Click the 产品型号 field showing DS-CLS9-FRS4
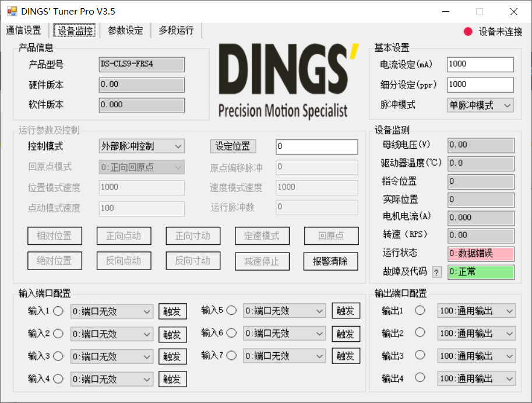The height and width of the screenshot is (403, 532). coord(142,65)
